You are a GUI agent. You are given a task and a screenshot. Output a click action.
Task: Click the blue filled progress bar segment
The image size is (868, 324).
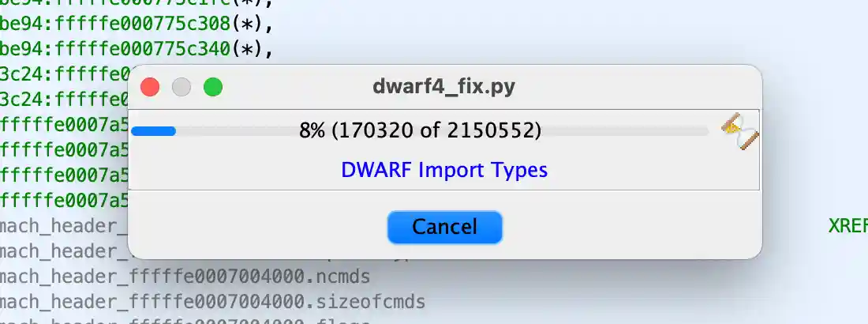[153, 131]
